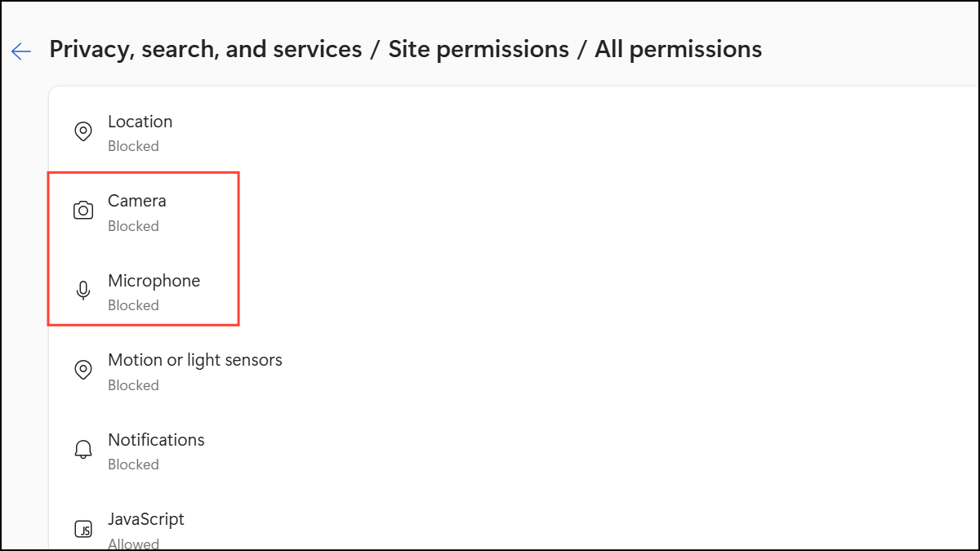Click Blocked status under Location
980x551 pixels.
click(133, 146)
